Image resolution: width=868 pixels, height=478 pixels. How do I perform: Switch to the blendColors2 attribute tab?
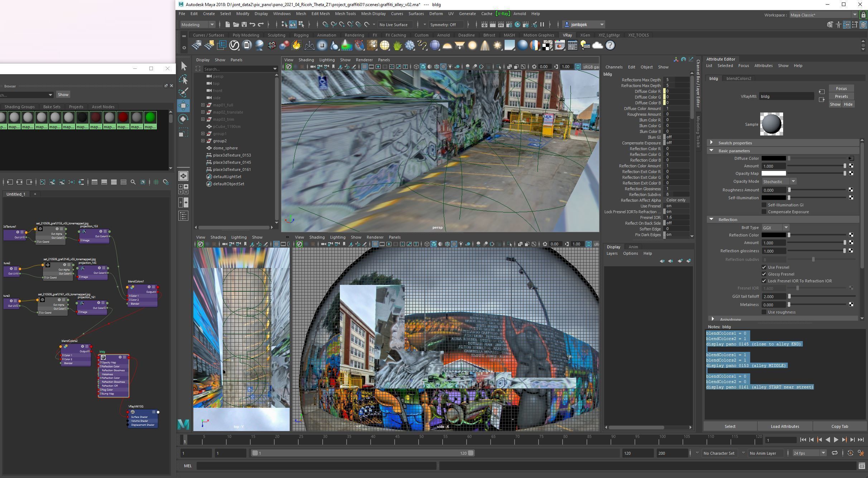click(738, 78)
